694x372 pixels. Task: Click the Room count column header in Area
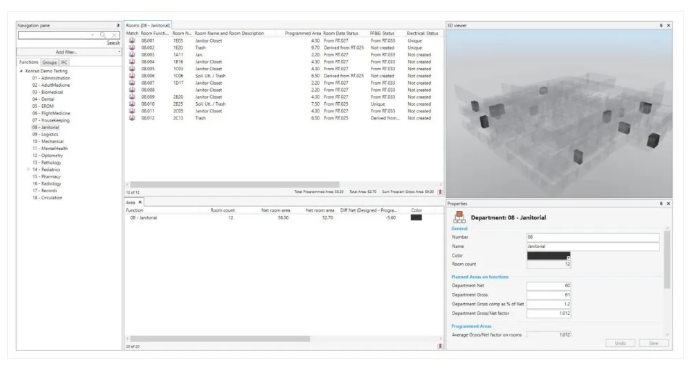223,210
